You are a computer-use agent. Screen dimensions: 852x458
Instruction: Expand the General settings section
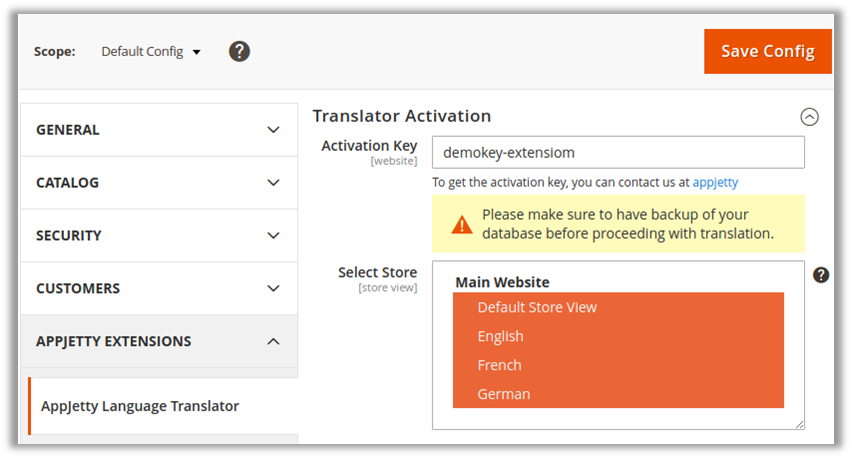coord(158,130)
